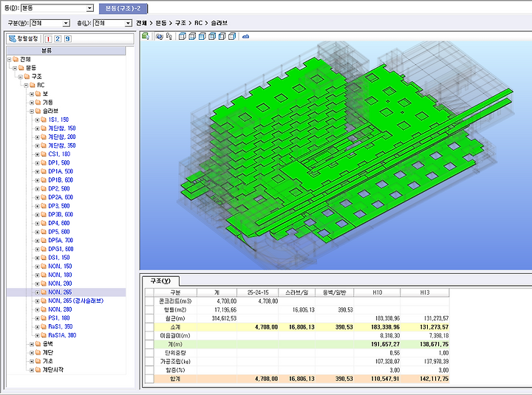Image resolution: width=532 pixels, height=395 pixels.
Task: Click the 가공조립(kg) row label
Action: [x=175, y=362]
